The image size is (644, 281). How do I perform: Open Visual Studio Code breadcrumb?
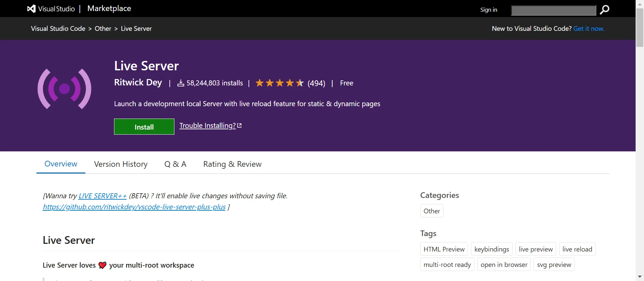[x=58, y=28]
